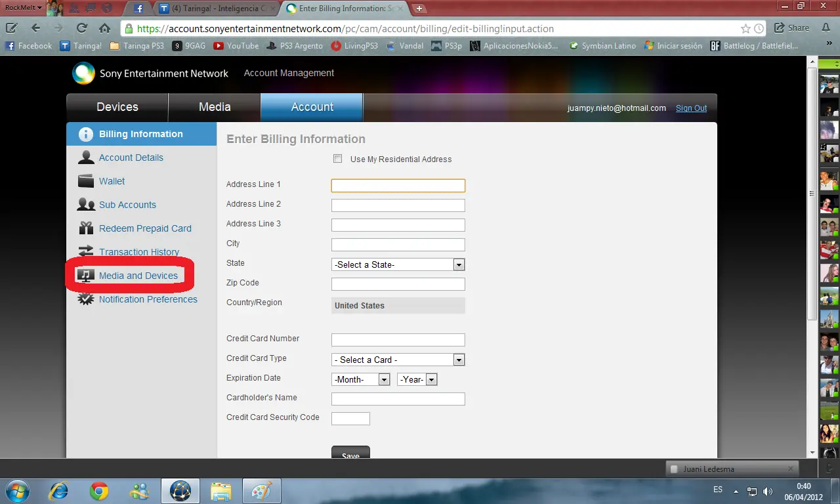Open the Select a Card dropdown
The image size is (840, 504).
click(398, 360)
